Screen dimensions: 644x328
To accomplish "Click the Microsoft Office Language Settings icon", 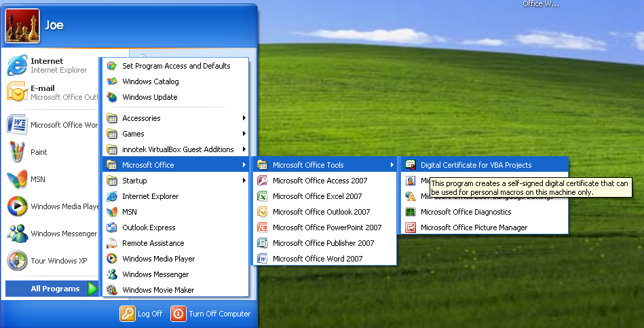I will [x=411, y=196].
